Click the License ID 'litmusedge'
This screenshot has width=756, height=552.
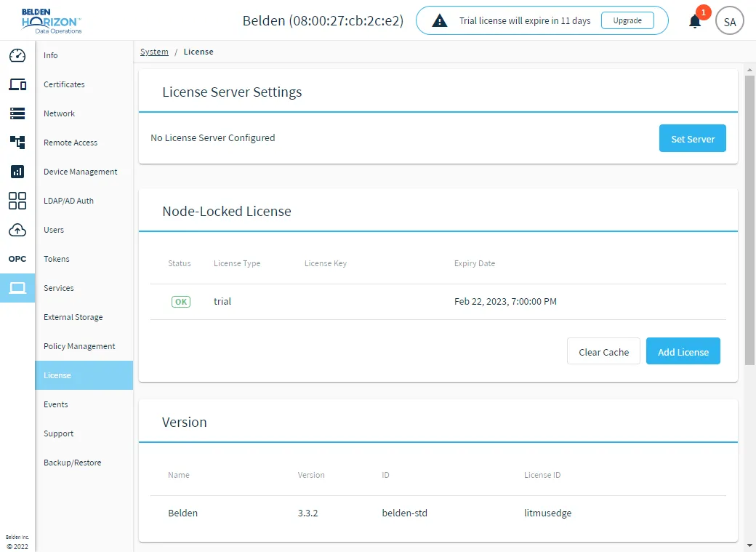coord(547,513)
